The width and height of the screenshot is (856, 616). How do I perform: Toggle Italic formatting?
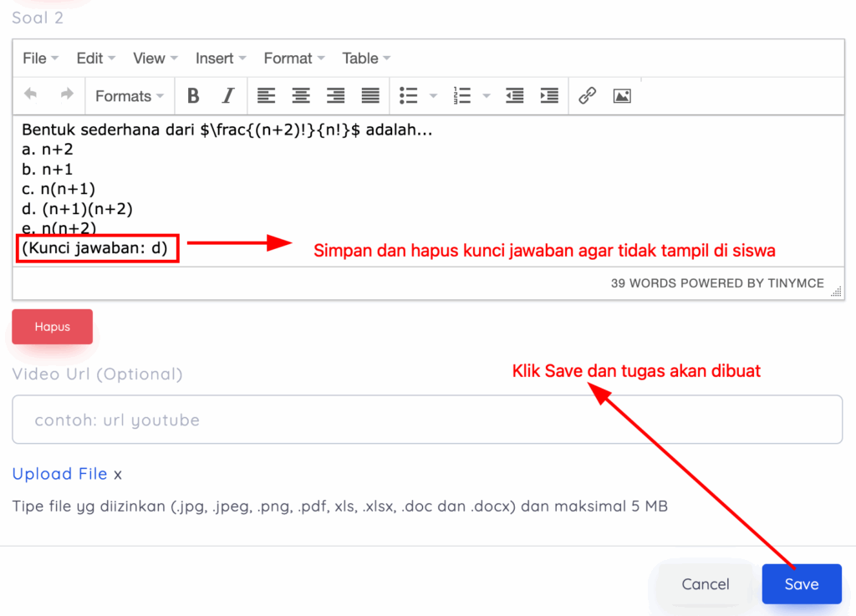227,95
